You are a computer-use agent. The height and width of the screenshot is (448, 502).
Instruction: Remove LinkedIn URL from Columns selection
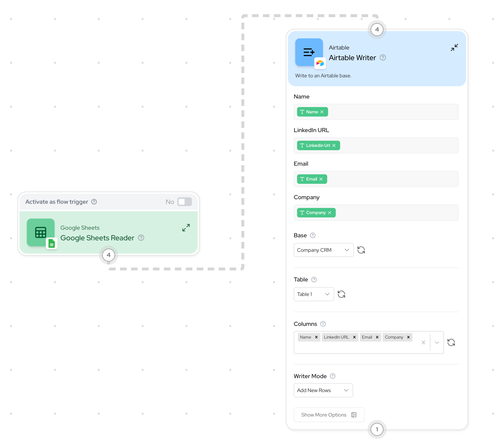[x=354, y=337]
